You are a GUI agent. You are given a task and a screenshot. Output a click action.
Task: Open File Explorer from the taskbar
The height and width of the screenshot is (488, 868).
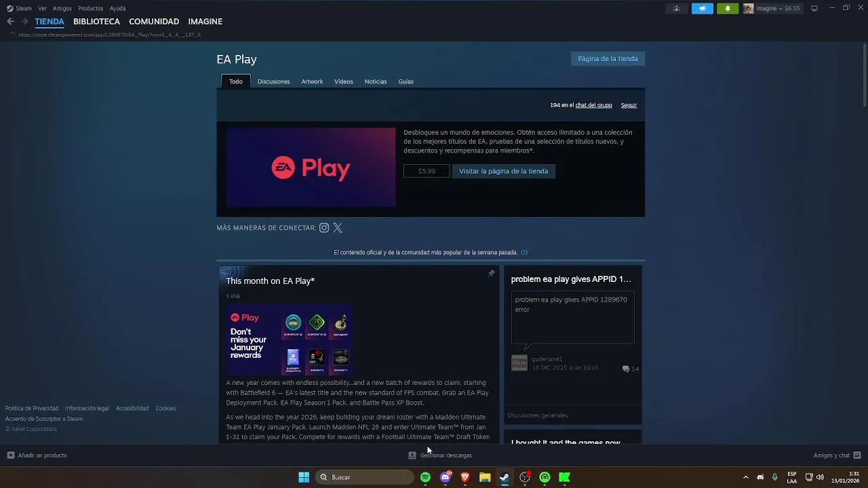click(x=485, y=477)
